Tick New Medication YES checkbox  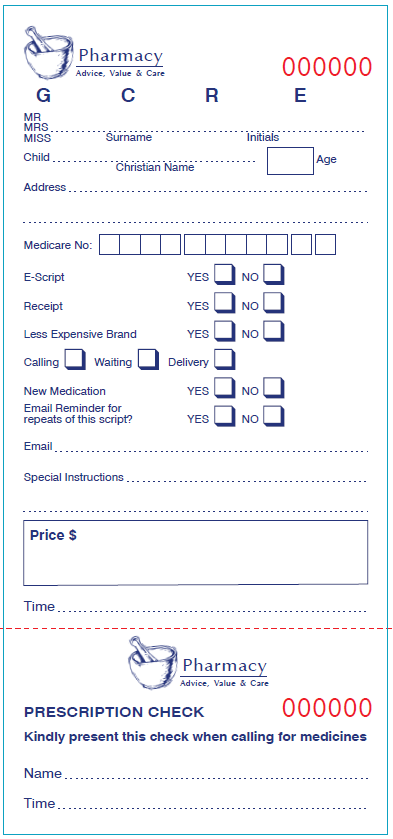click(x=224, y=388)
